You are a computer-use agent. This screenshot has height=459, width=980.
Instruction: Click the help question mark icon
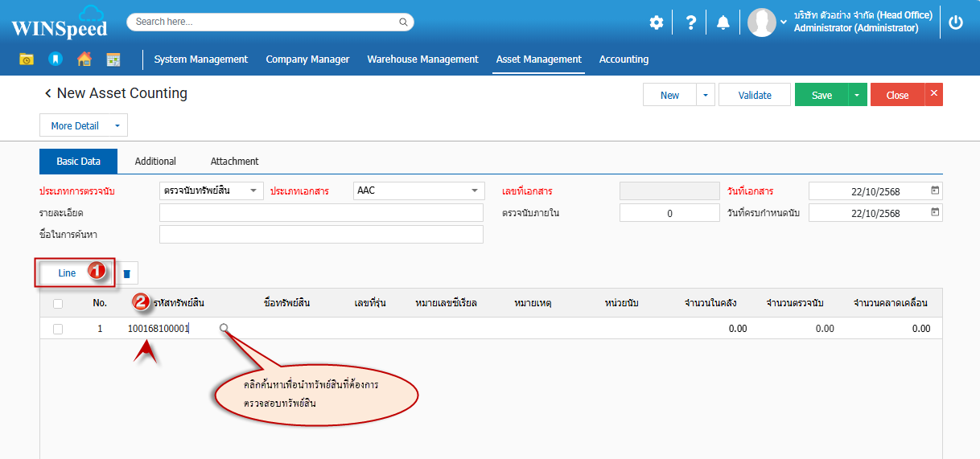point(690,23)
